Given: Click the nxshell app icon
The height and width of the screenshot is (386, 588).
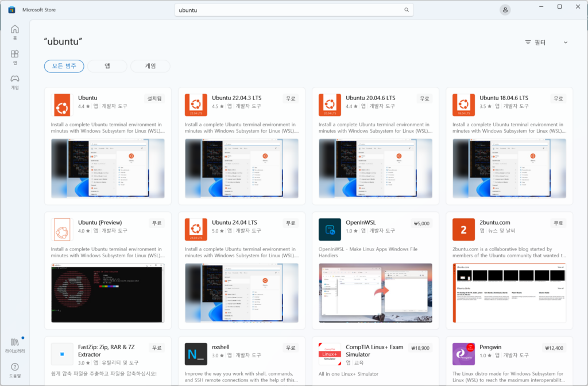Looking at the screenshot, I should (x=196, y=354).
